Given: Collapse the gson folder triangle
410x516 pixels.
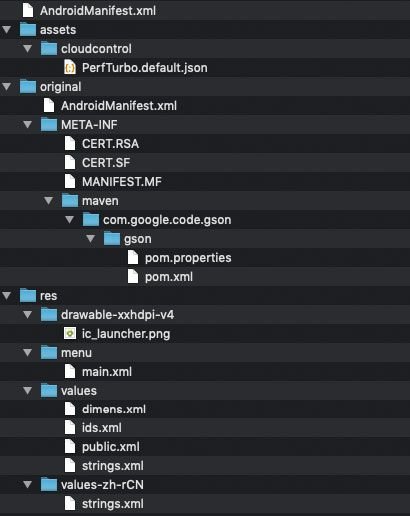Looking at the screenshot, I should (91, 239).
